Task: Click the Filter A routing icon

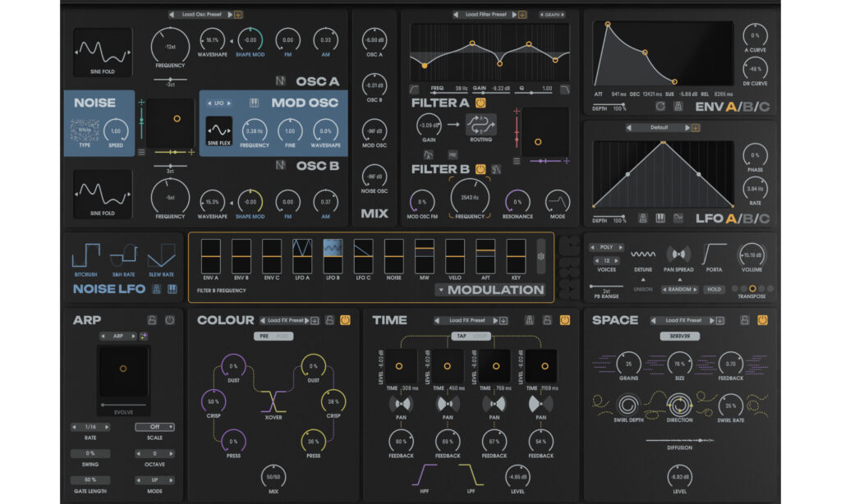Action: (x=481, y=126)
